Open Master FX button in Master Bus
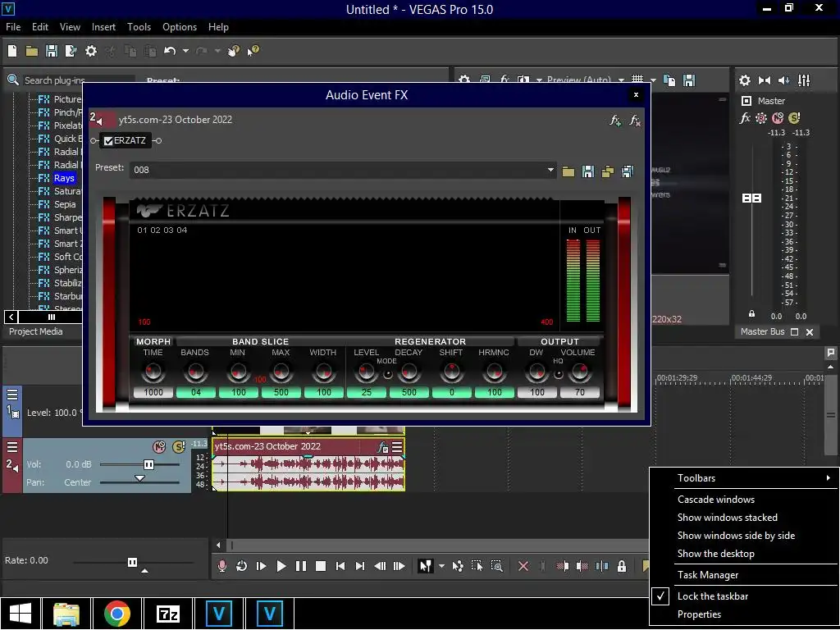Viewport: 840px width, 630px height. point(745,118)
